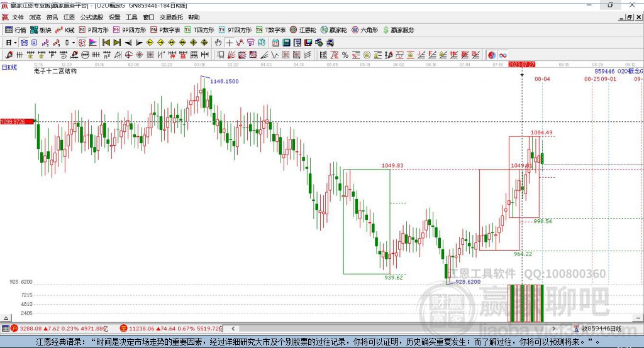Expand the candlestick style dropdown arrow
The image size is (644, 348).
pos(74,43)
